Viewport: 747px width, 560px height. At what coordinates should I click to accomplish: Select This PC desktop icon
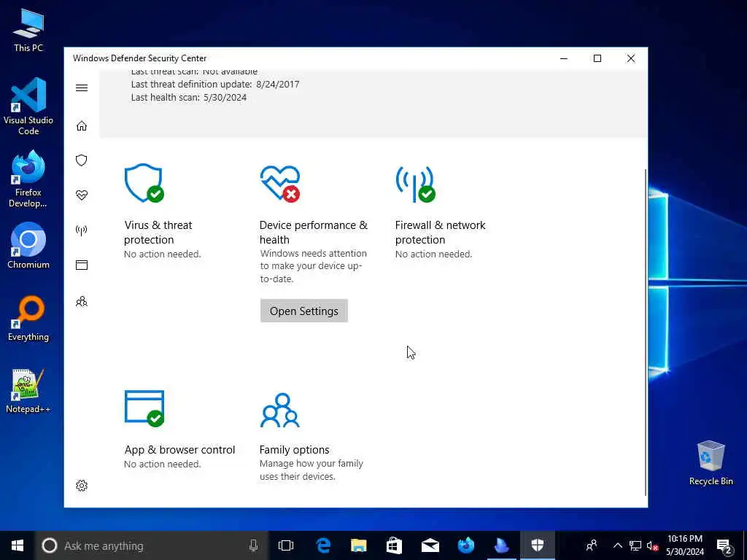tap(28, 29)
